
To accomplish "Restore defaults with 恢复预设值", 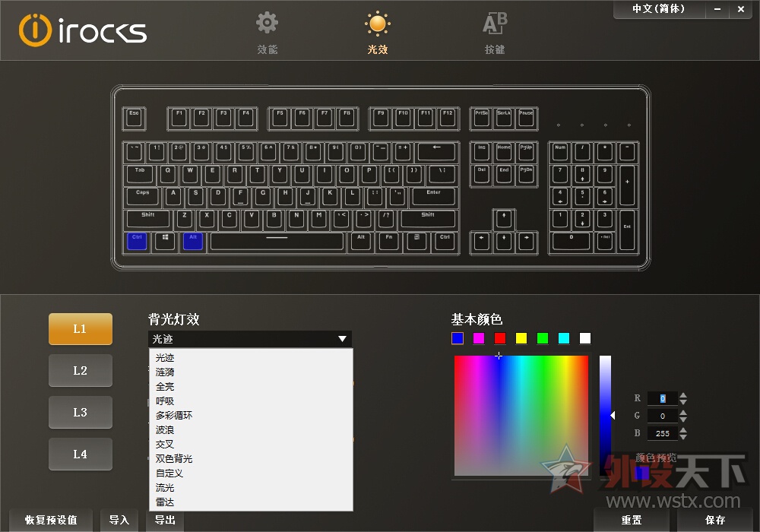I will [x=50, y=520].
